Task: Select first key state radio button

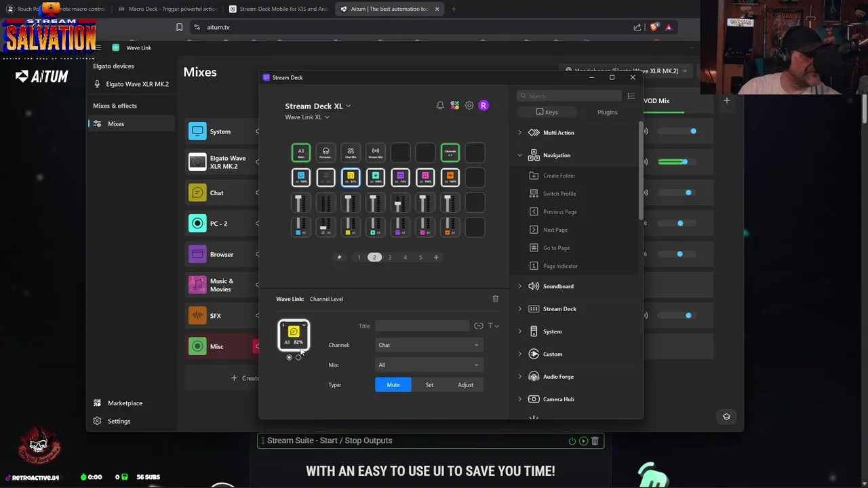Action: [x=290, y=357]
